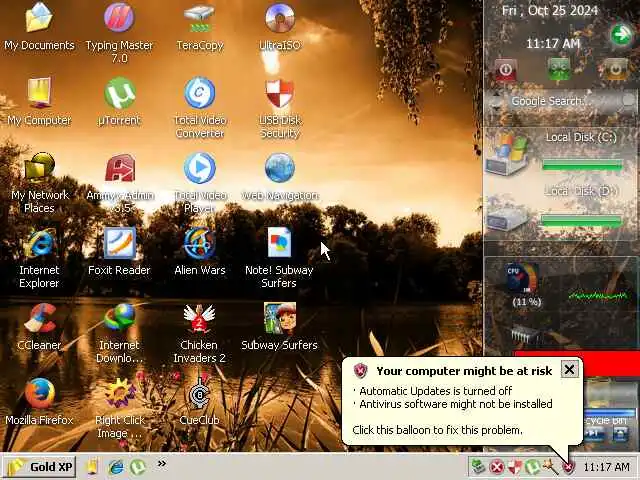Launch Internet Explorer from quick launch

[x=116, y=467]
